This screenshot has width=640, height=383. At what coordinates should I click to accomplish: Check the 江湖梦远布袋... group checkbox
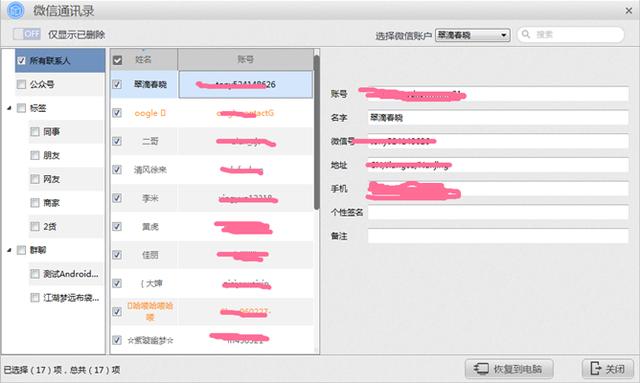click(35, 298)
